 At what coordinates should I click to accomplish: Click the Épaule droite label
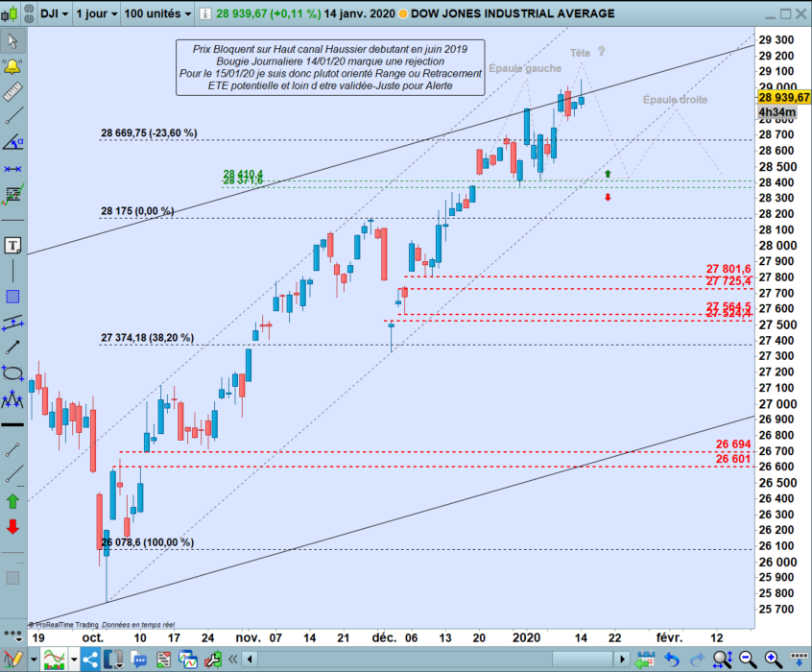pyautogui.click(x=675, y=100)
